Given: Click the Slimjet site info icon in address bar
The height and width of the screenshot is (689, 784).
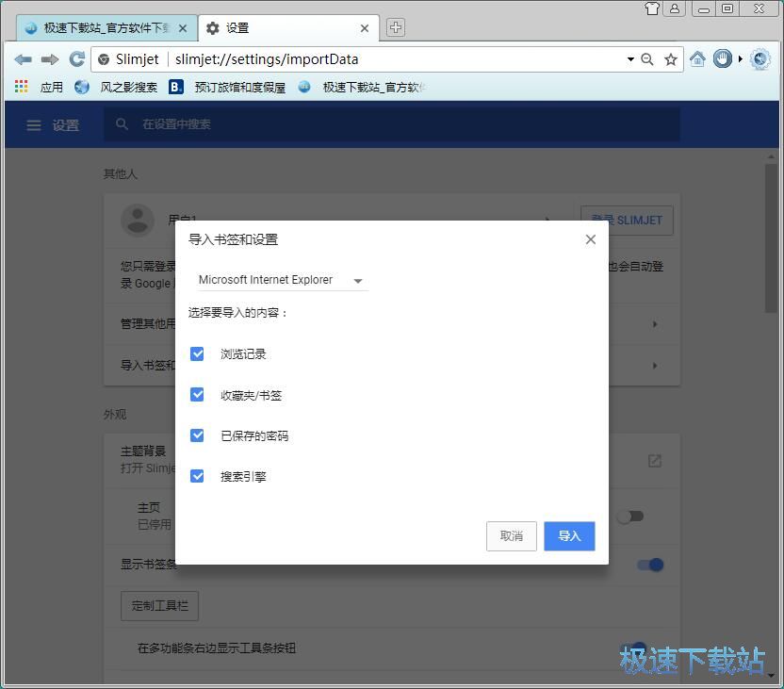Looking at the screenshot, I should pos(104,59).
